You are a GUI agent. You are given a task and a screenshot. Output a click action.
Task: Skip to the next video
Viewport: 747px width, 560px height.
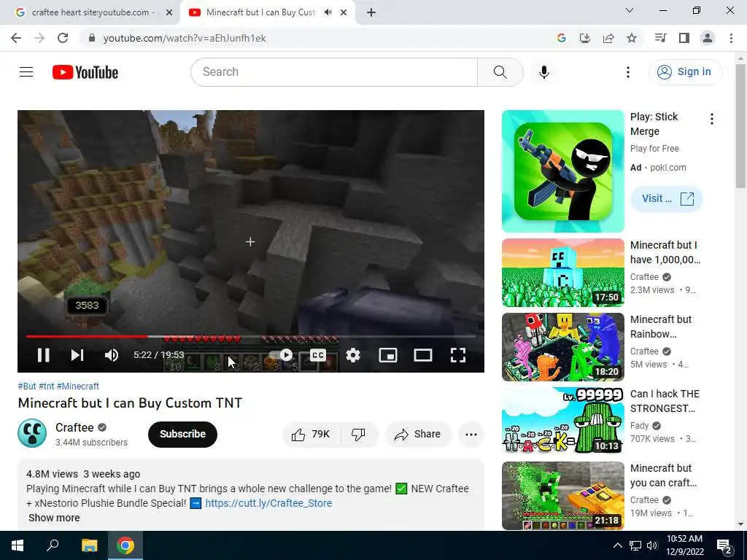[x=77, y=355]
